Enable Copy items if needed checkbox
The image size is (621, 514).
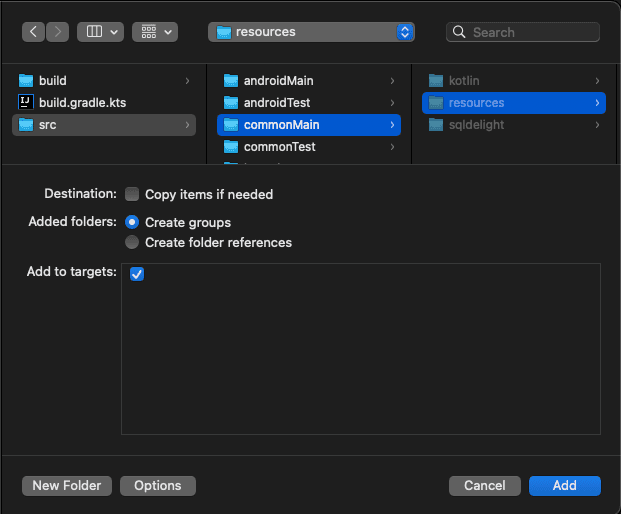tap(132, 194)
